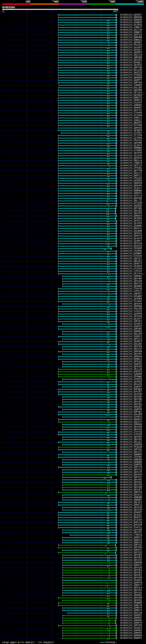This screenshot has width=146, height=644.
Task: Select hit label UniRef100_P10490
Action: click(x=131, y=301)
